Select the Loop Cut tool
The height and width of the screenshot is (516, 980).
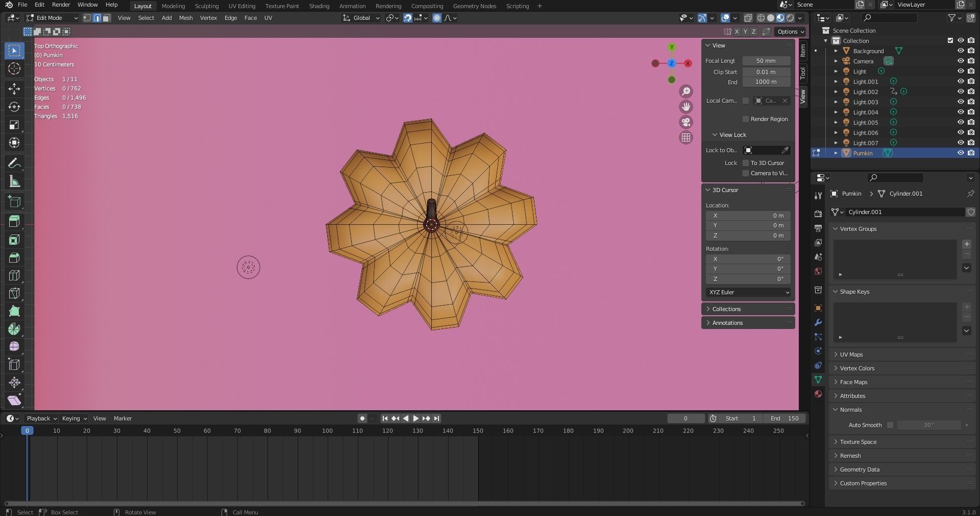click(14, 275)
